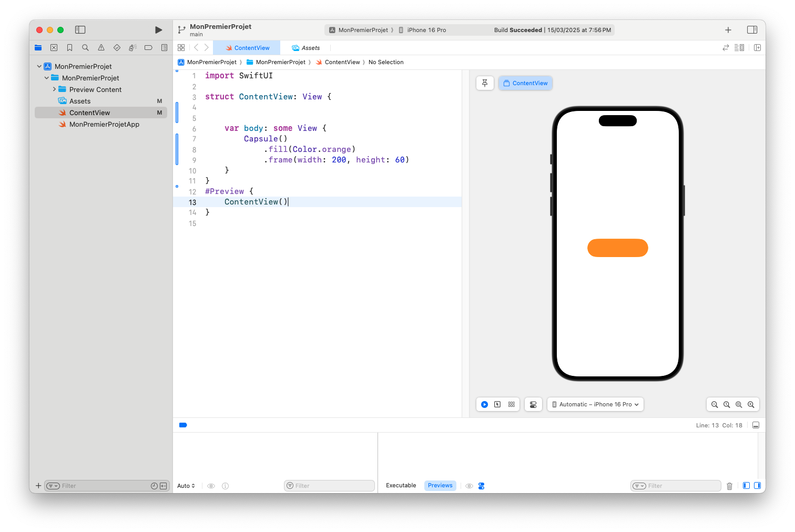Hide the navigator sidebar
The height and width of the screenshot is (532, 795).
point(80,30)
